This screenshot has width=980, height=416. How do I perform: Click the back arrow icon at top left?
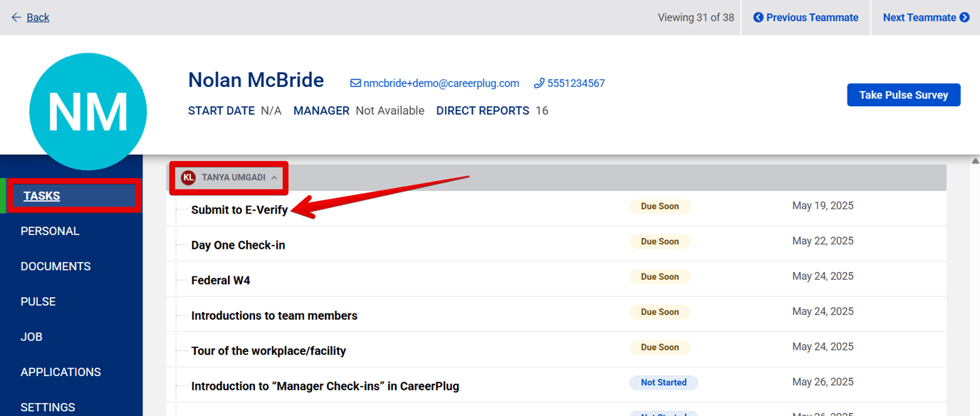16,16
